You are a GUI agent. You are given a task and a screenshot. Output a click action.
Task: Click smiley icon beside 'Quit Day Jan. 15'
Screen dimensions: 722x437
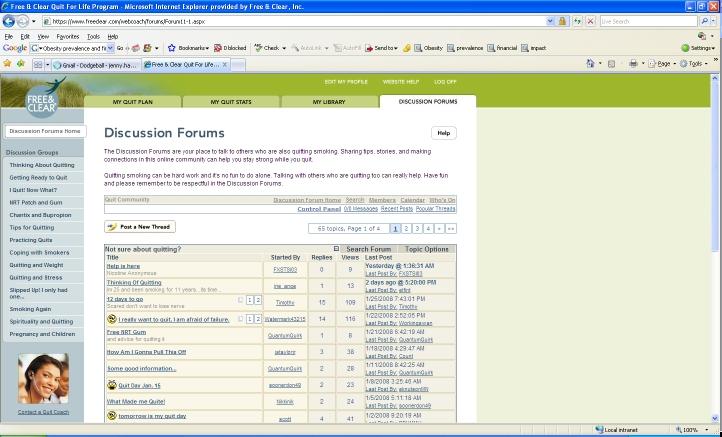(111, 384)
